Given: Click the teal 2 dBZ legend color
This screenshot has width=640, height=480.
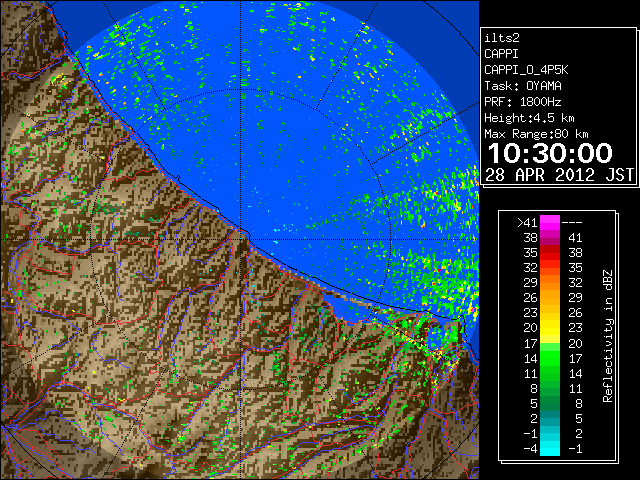Looking at the screenshot, I should [549, 418].
